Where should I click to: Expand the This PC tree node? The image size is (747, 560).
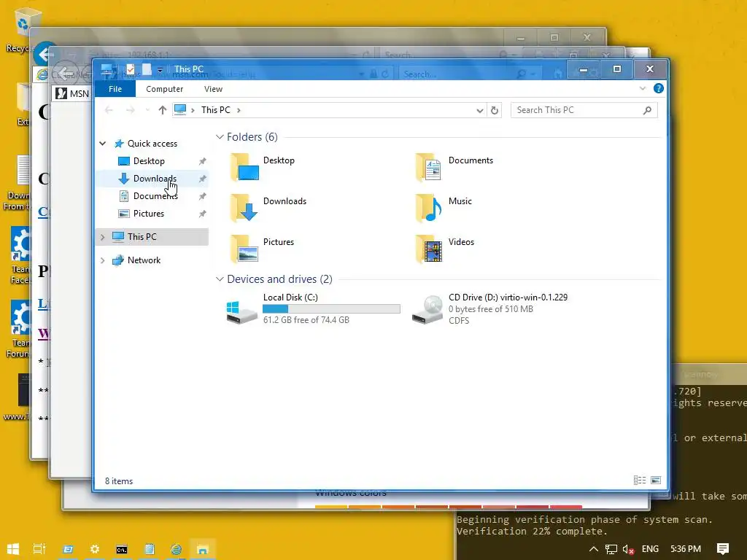102,237
